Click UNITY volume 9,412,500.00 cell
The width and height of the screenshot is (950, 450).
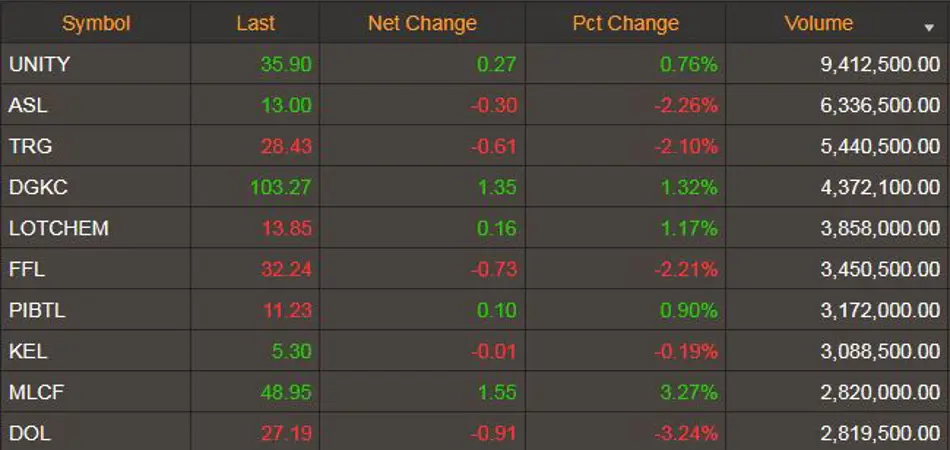pyautogui.click(x=880, y=64)
